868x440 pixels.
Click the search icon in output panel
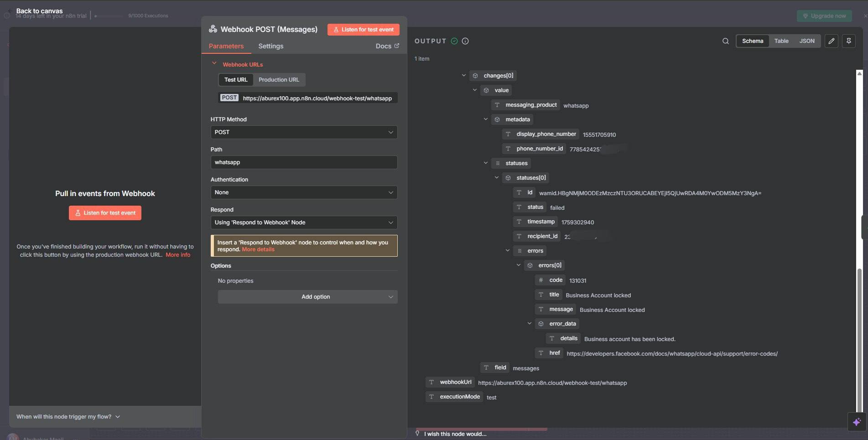pos(725,41)
